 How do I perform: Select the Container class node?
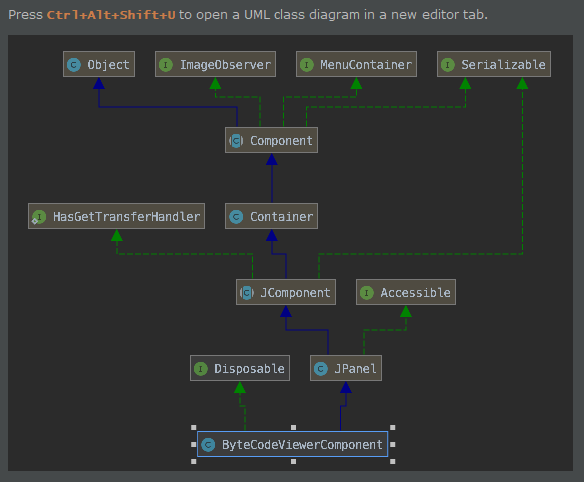pyautogui.click(x=272, y=216)
